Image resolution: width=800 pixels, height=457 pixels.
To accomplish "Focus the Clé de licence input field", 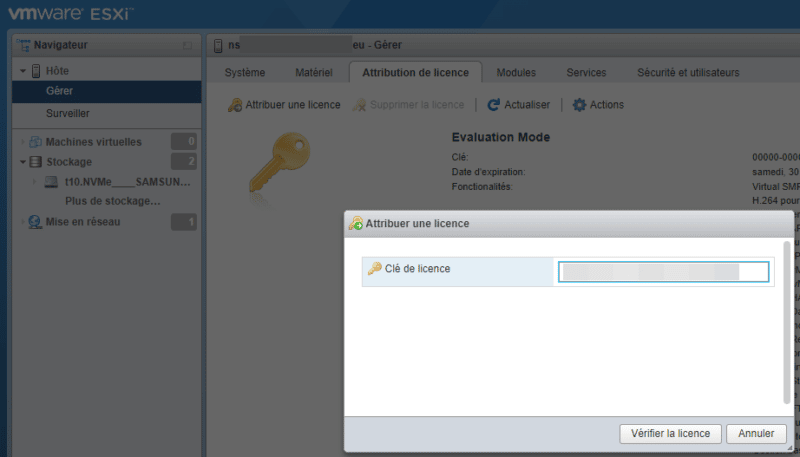I will pyautogui.click(x=663, y=272).
